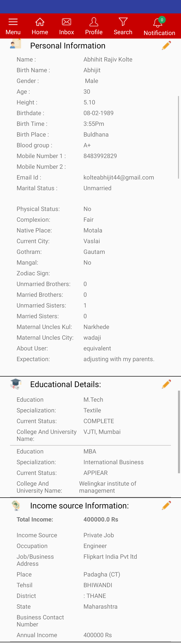Screen dimensions: 181x644
Task: Edit Educational Details with pencil icon
Action: pyautogui.click(x=166, y=384)
